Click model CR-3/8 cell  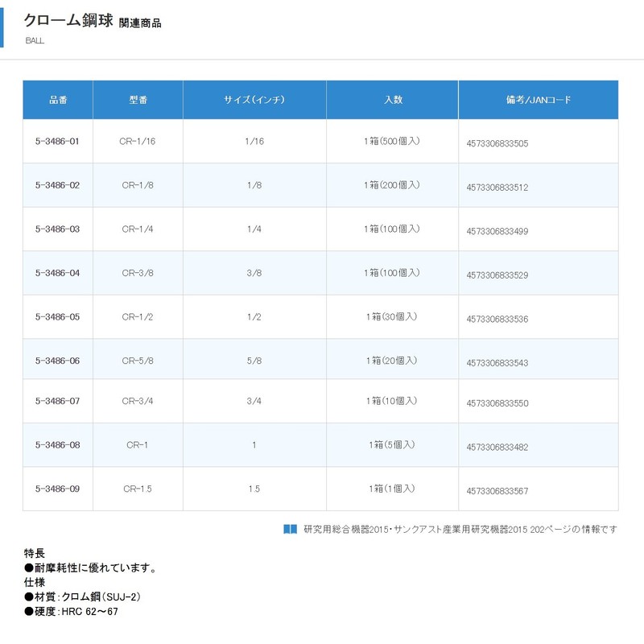click(x=138, y=273)
